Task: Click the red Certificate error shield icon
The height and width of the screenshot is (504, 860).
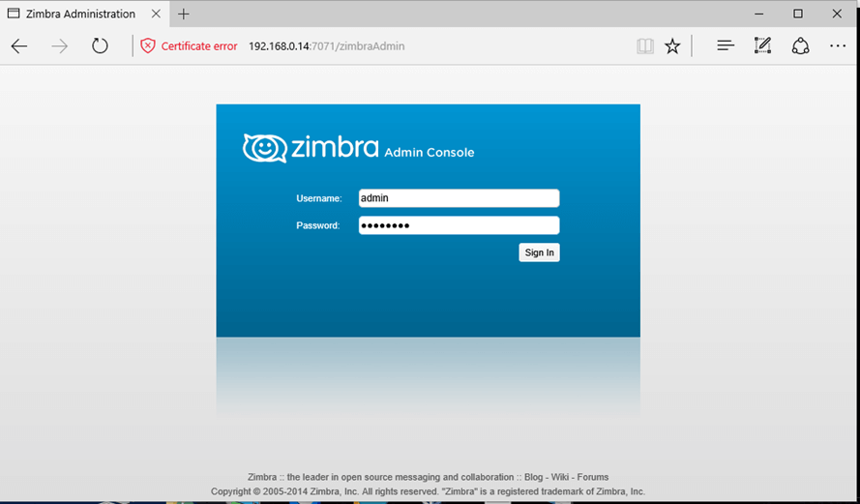Action: pyautogui.click(x=148, y=46)
